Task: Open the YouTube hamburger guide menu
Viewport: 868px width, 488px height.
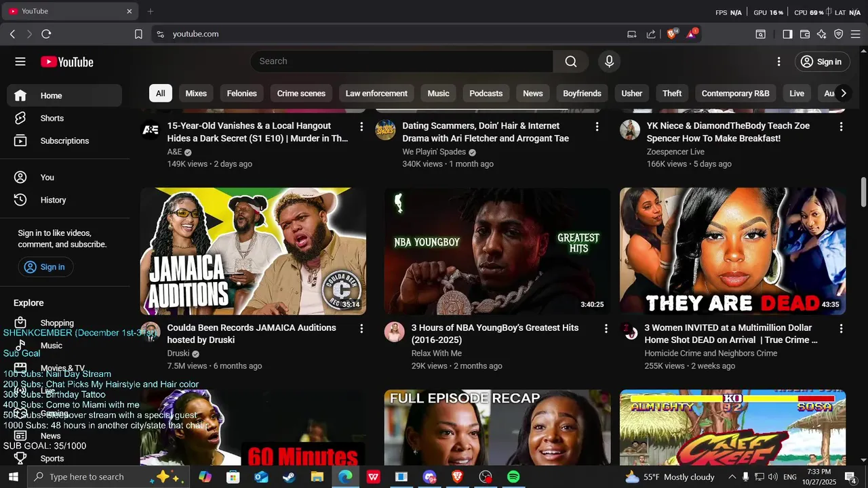Action: click(20, 62)
